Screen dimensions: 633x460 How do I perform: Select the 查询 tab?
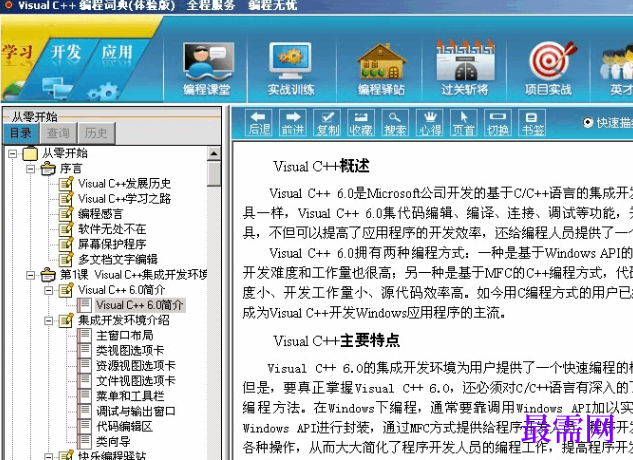point(58,133)
